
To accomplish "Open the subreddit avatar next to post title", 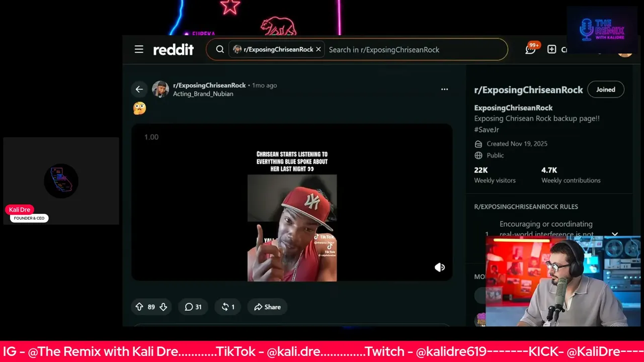I will click(160, 89).
